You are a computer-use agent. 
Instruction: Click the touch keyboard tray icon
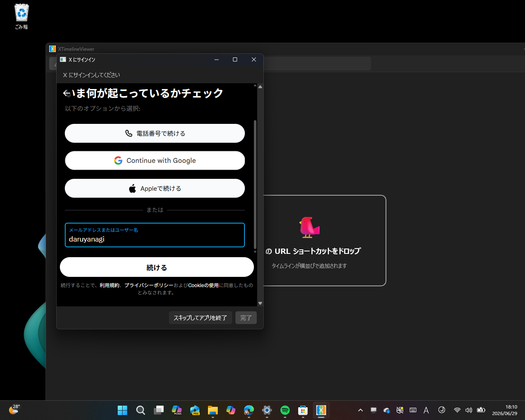pyautogui.click(x=413, y=410)
